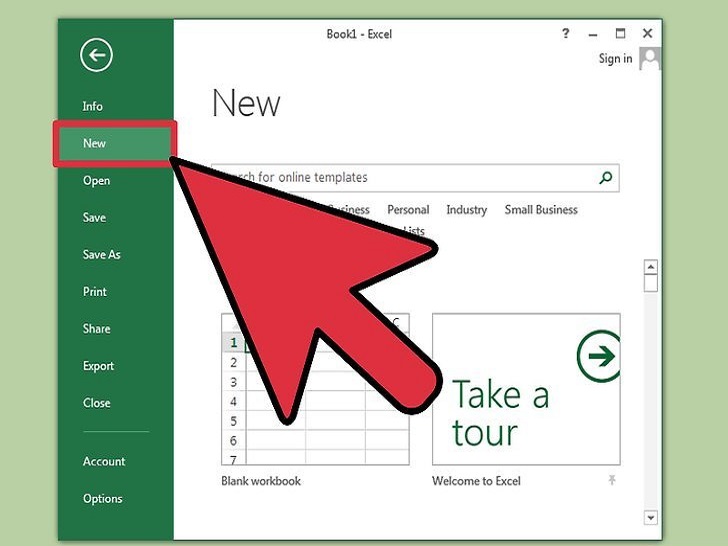Open Account settings
728x546 pixels.
pos(104,462)
